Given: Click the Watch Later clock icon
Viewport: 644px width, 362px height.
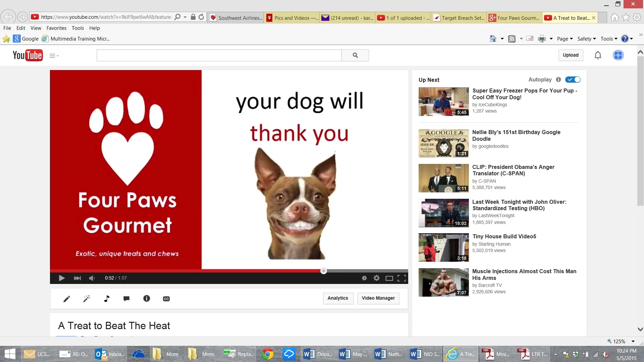Looking at the screenshot, I should [x=364, y=278].
